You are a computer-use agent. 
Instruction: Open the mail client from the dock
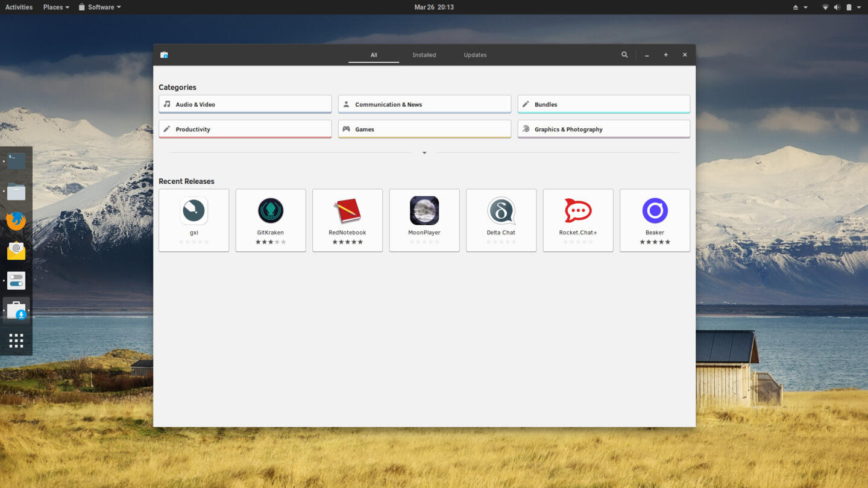coord(16,251)
